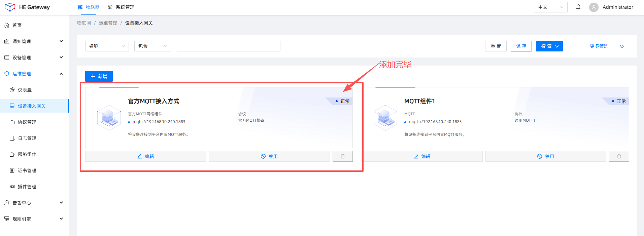Viewport: 644px width, 236px height.
Task: Click the 插件管理 icon
Action: 12,187
